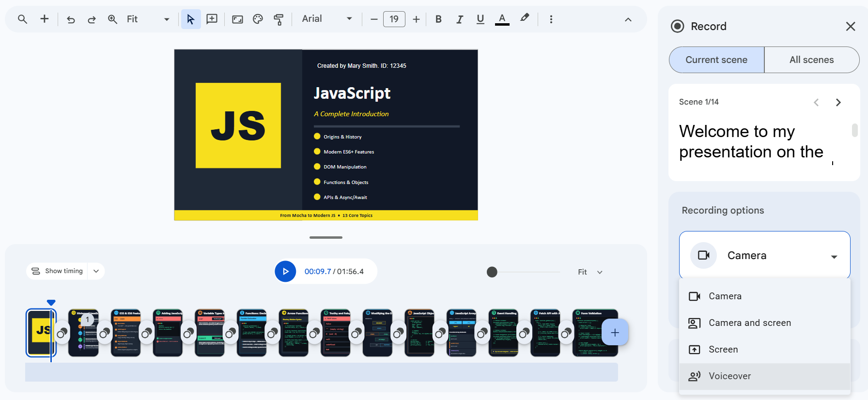Viewport: 868px width, 400px height.
Task: Open transition between Modifying the DOM and Objects
Action: pos(398,333)
